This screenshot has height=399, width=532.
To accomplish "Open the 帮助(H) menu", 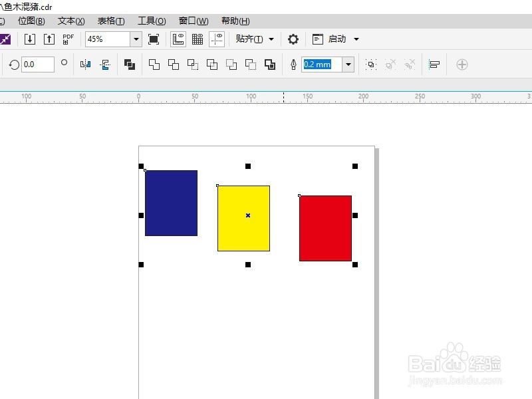I will 235,21.
